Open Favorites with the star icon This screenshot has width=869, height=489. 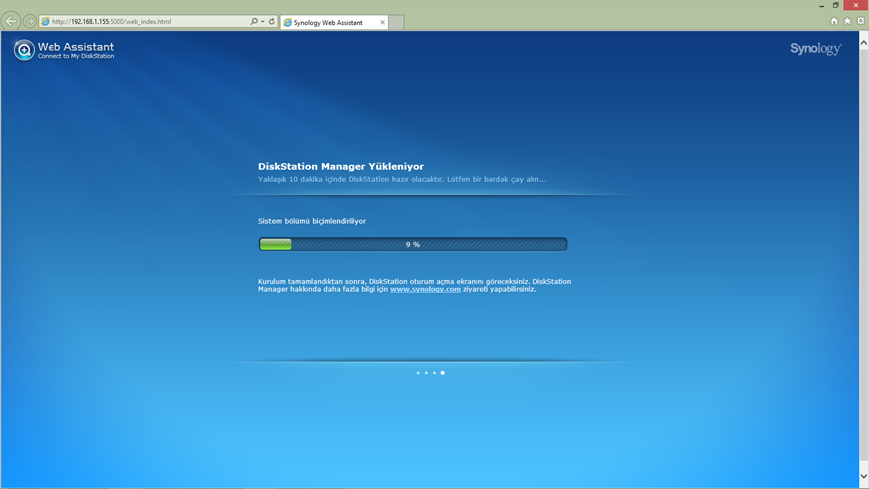point(847,21)
